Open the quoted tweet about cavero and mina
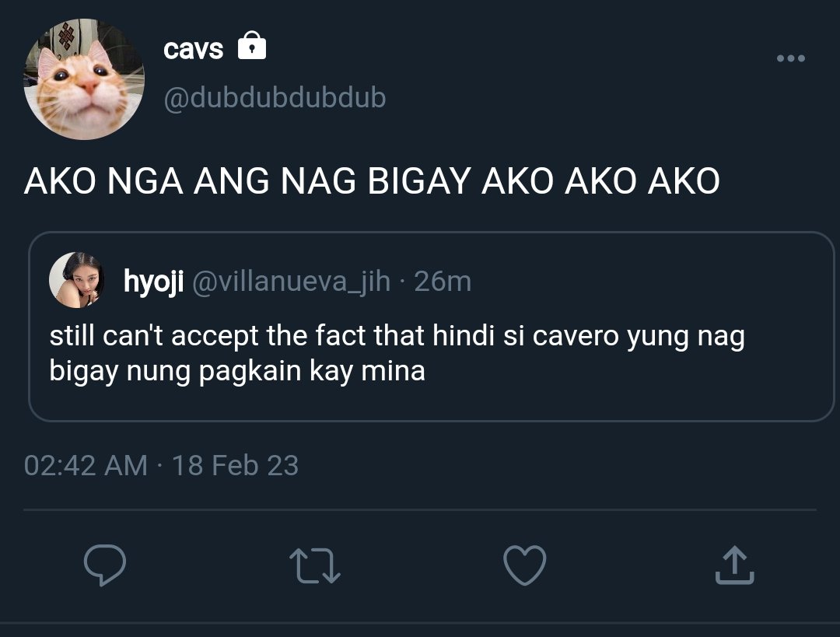The height and width of the screenshot is (637, 840). coord(431,327)
